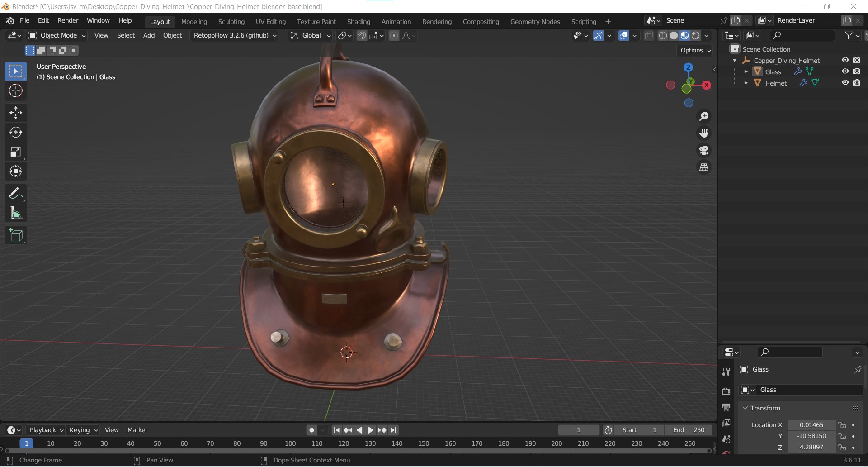Click the Marker menu in timeline
The image size is (868, 467).
click(x=137, y=430)
